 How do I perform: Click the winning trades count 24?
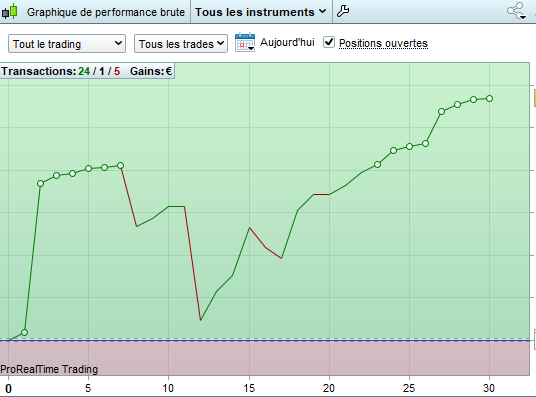click(84, 71)
